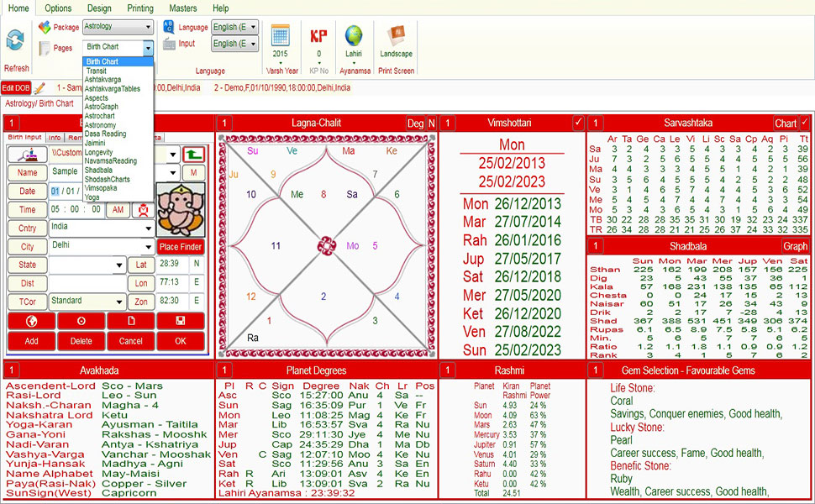Click the floppy disk save button above OK
815x504 pixels.
pos(181,321)
